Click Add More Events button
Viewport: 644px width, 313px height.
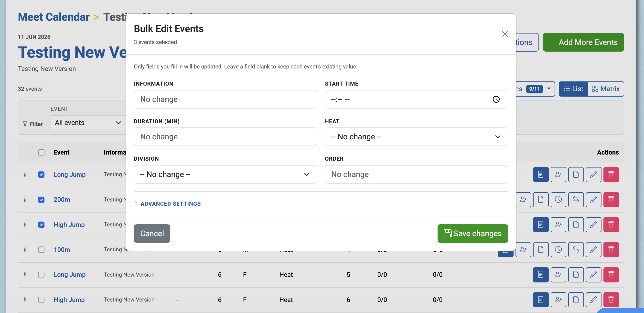pyautogui.click(x=583, y=42)
